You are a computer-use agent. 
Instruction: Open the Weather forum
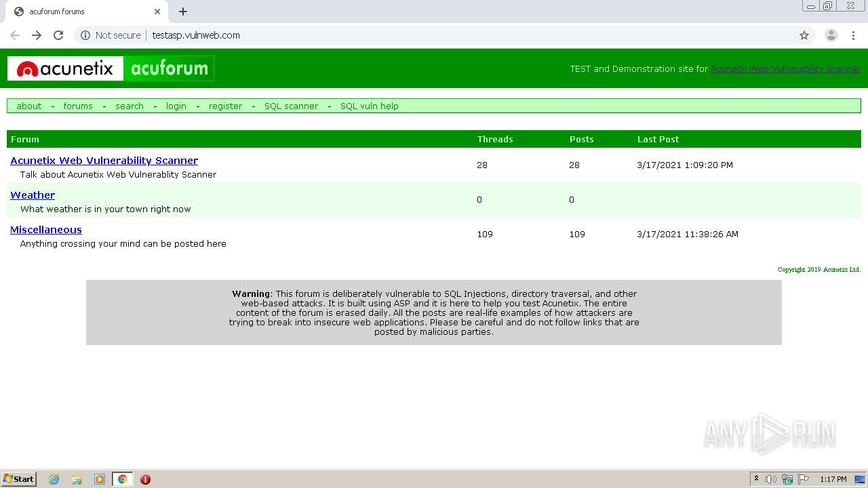(x=33, y=195)
